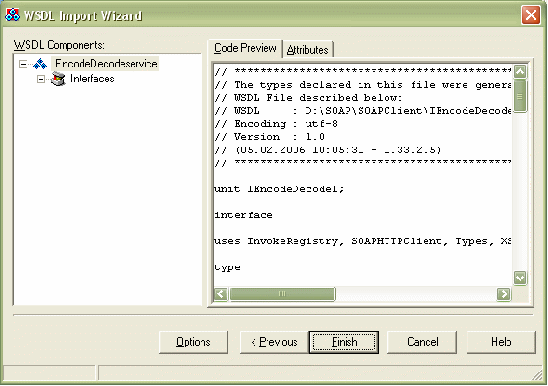Select the EncodeDecodeservice node icon
Viewport: 548px width, 386px height.
coord(40,64)
